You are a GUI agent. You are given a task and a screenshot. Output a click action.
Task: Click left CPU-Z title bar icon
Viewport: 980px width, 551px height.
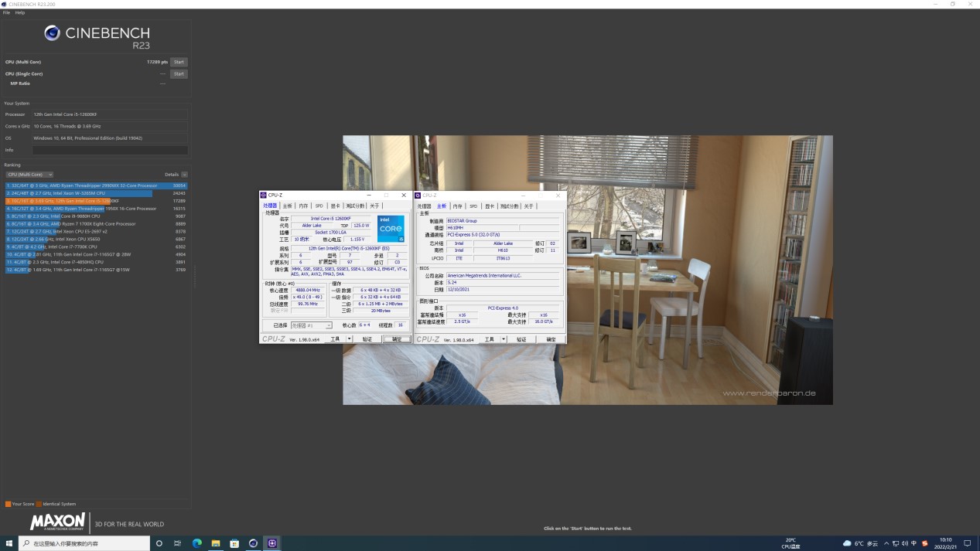pyautogui.click(x=264, y=196)
